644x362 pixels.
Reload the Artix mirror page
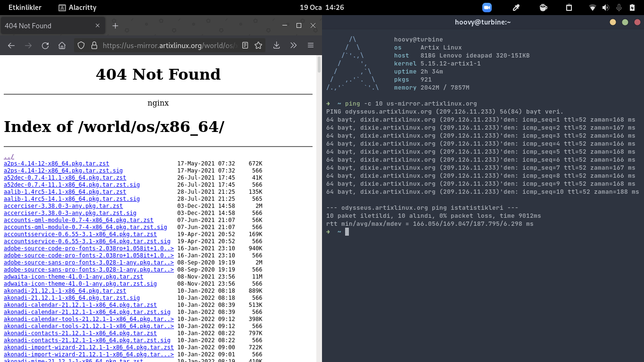click(x=45, y=45)
